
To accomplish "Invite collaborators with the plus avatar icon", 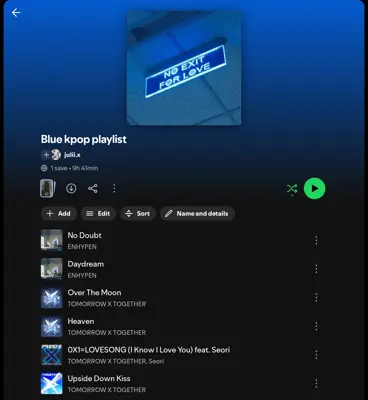I will 46,155.
